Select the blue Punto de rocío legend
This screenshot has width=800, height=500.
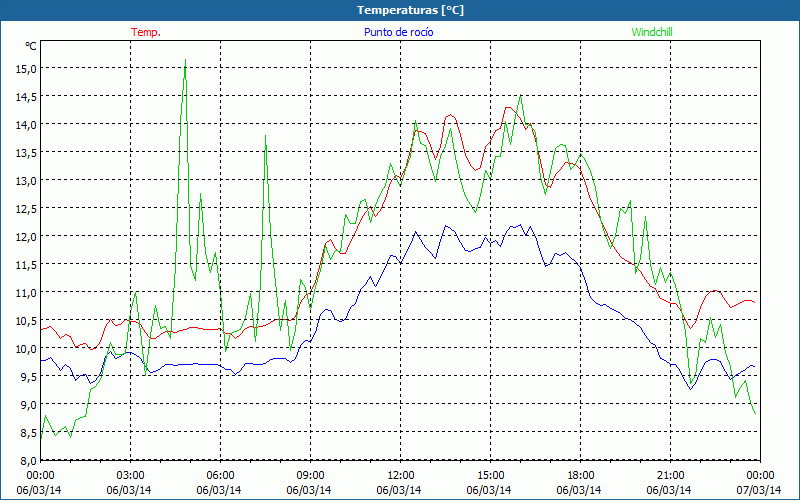[398, 32]
